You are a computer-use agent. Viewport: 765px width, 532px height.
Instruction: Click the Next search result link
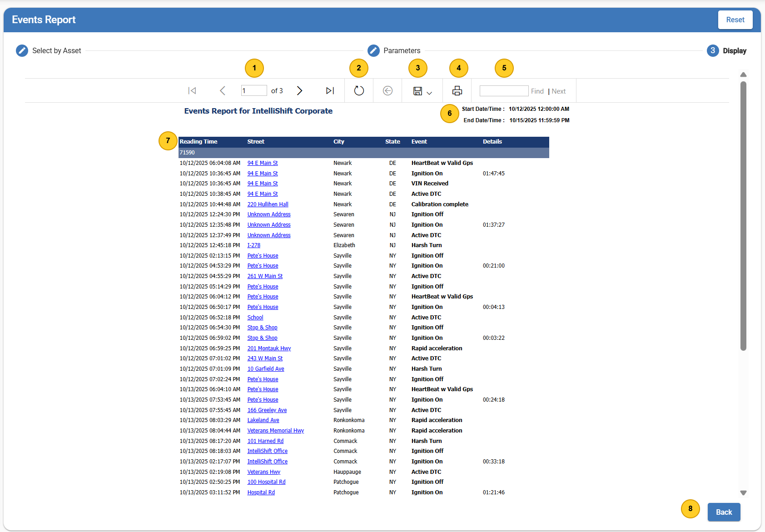click(559, 91)
